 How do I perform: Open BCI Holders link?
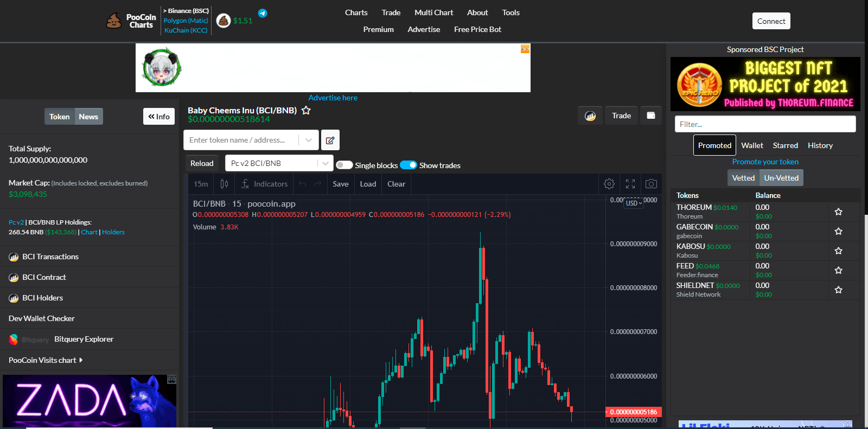(x=42, y=298)
